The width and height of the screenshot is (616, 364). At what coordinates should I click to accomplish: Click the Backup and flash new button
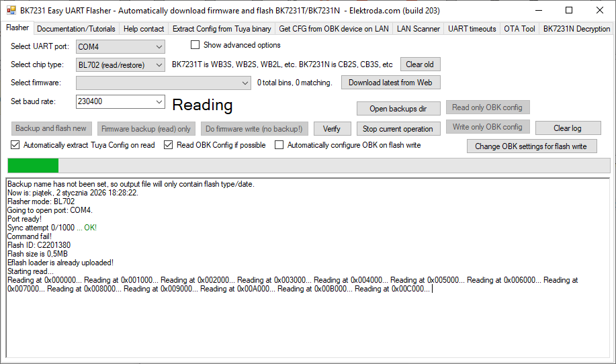[x=51, y=128]
